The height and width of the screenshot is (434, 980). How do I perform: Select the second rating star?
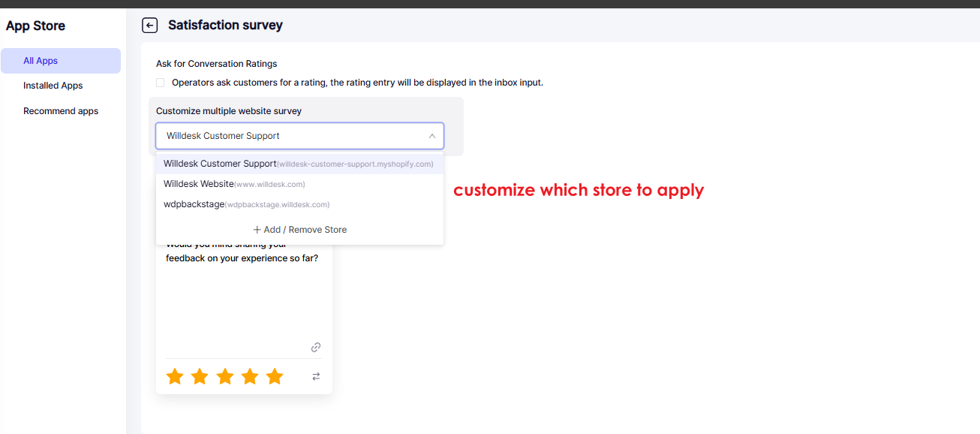pyautogui.click(x=200, y=376)
